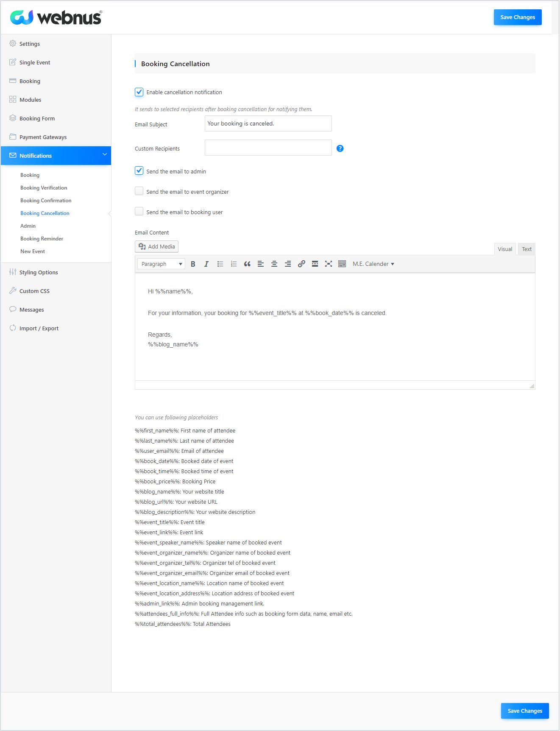This screenshot has height=731, width=560.
Task: Click the Settings gear icon in sidebar
Action: [x=13, y=43]
